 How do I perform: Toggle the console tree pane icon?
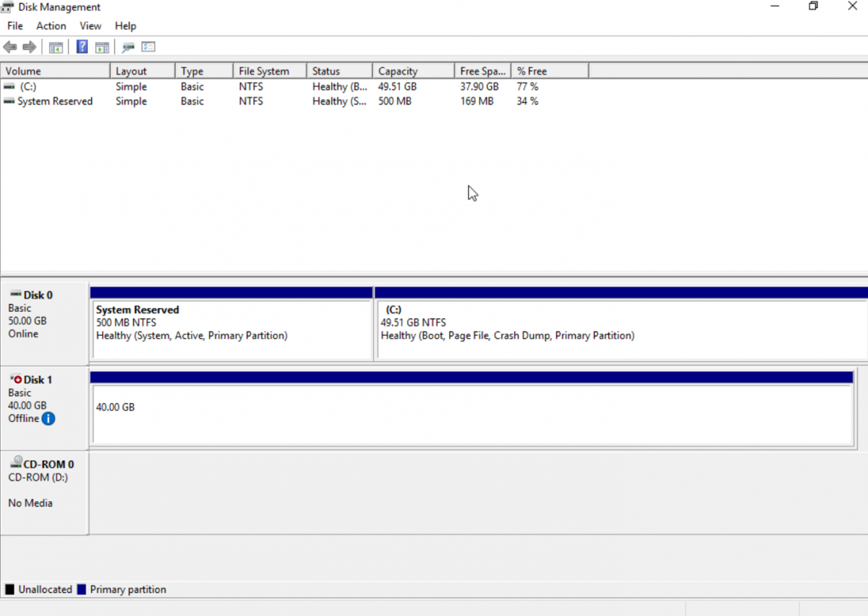tap(56, 47)
